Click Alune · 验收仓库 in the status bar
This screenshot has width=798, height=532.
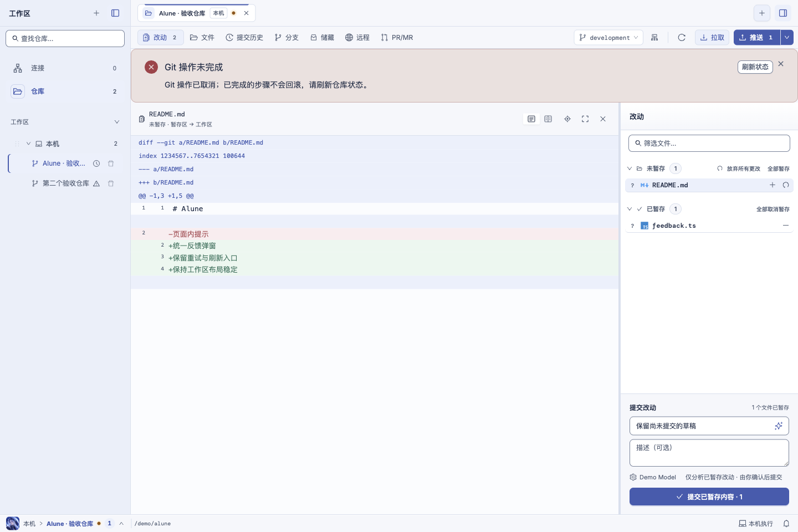pos(70,524)
